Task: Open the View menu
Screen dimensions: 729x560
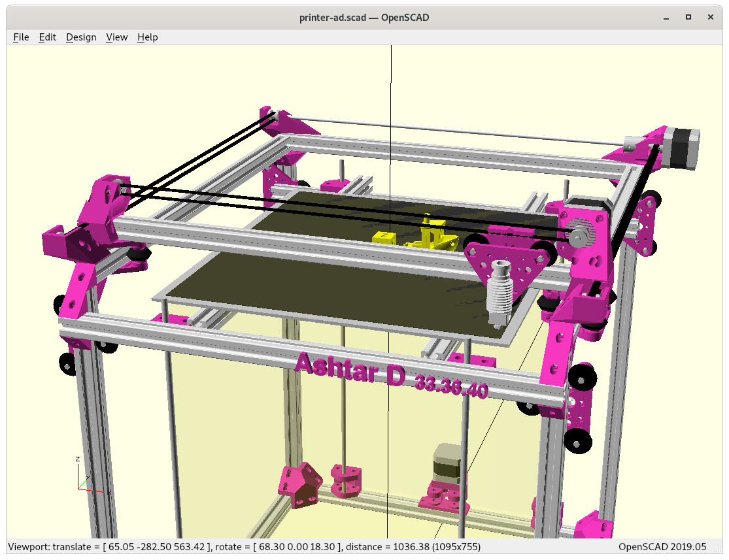Action: pyautogui.click(x=116, y=37)
